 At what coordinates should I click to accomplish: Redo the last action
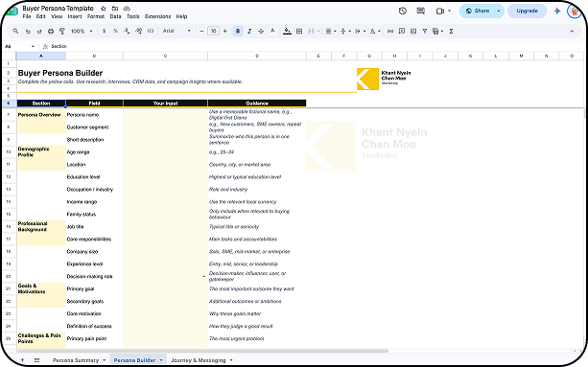click(39, 32)
